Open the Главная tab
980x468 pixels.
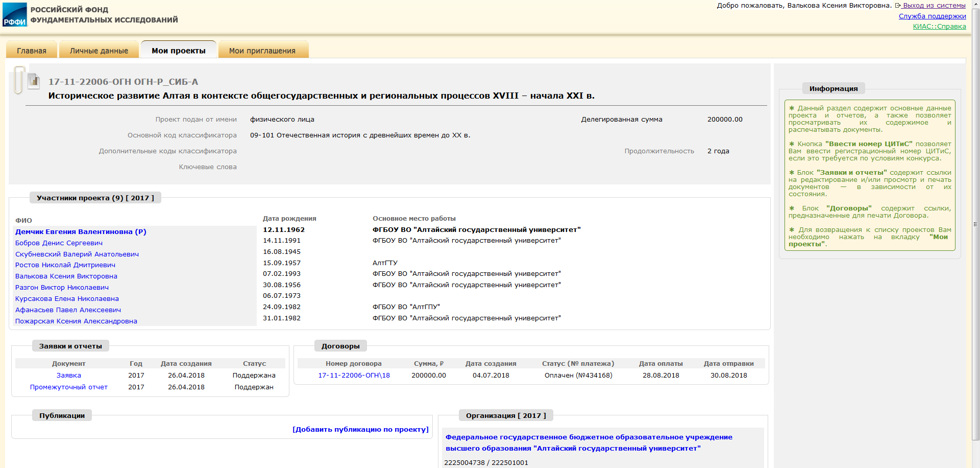(x=32, y=51)
